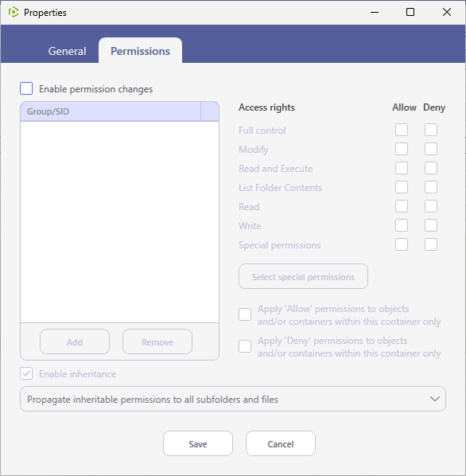The image size is (466, 476).
Task: Enable permission changes checkbox
Action: coord(26,88)
